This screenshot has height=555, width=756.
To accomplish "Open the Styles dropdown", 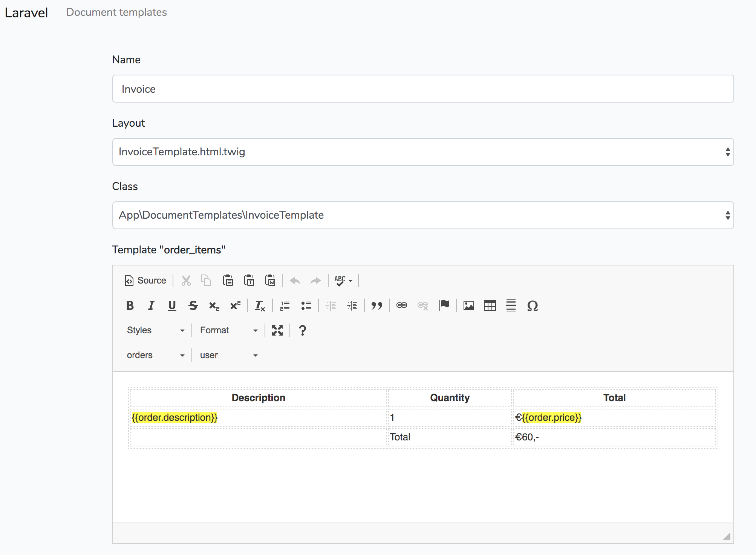I will coord(156,330).
